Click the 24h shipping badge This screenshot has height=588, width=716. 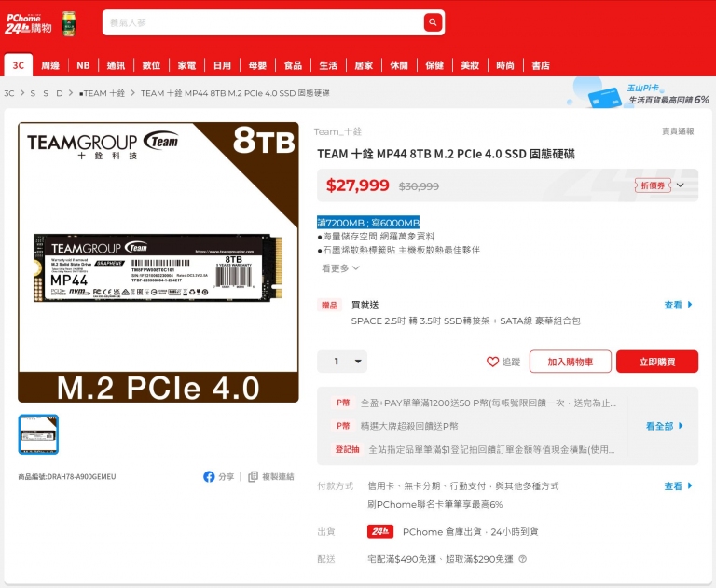tap(380, 531)
